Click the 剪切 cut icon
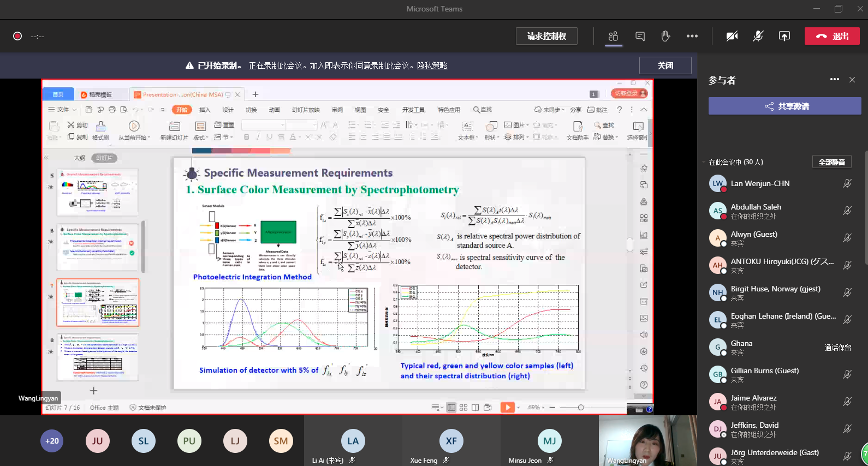This screenshot has width=868, height=466. point(78,125)
